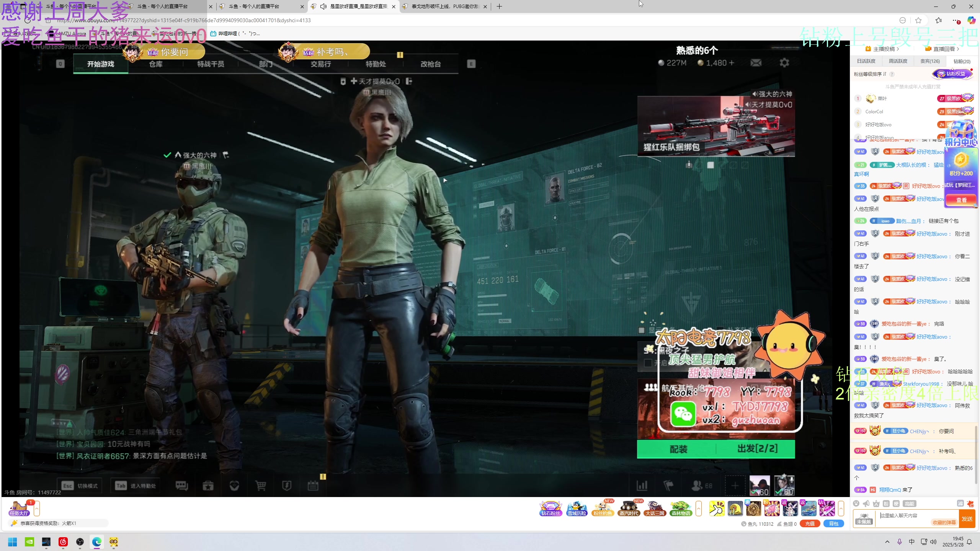Click the in-game 出发[2/2] depart button

click(x=757, y=449)
